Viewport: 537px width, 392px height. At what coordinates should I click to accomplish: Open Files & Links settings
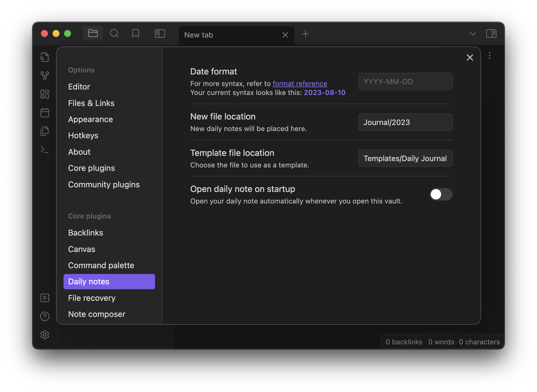point(91,103)
